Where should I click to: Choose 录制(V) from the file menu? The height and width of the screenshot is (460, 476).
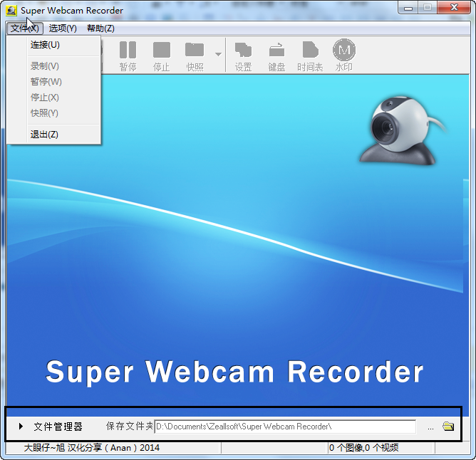tap(53, 66)
